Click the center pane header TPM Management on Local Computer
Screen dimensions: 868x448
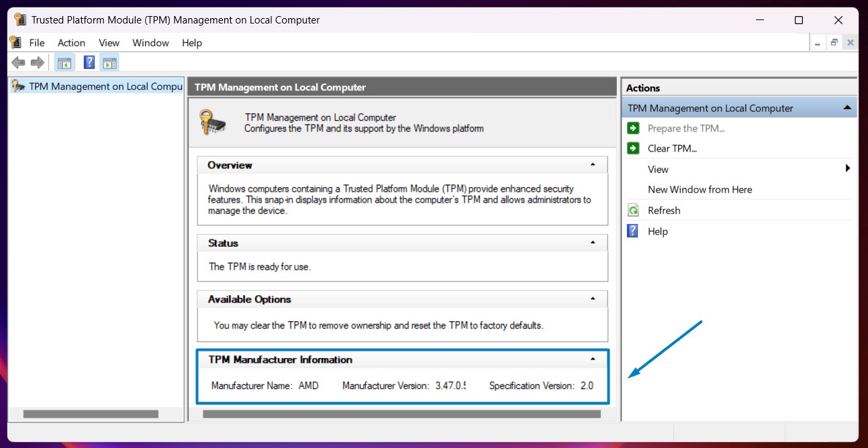click(280, 87)
